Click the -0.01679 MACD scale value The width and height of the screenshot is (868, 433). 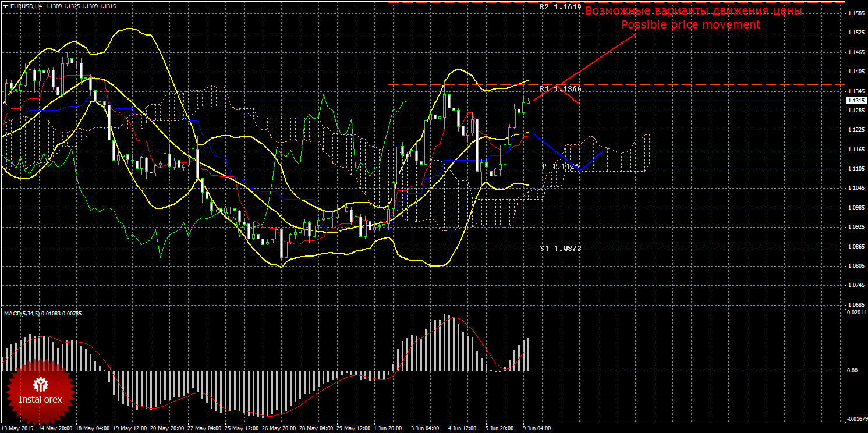855,418
